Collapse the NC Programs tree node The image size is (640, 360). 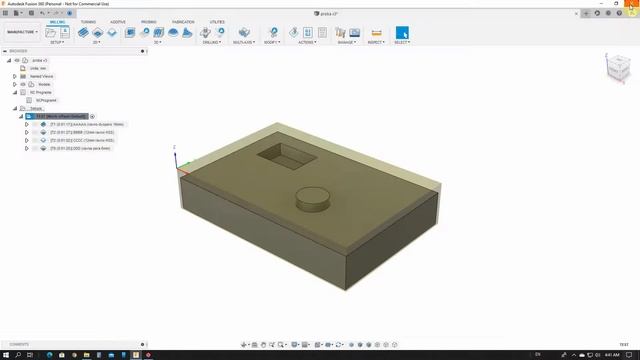click(15, 93)
